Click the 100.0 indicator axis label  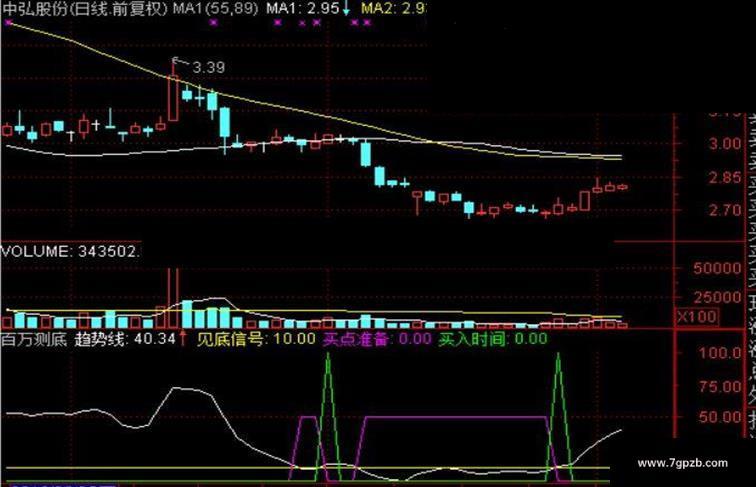(720, 352)
